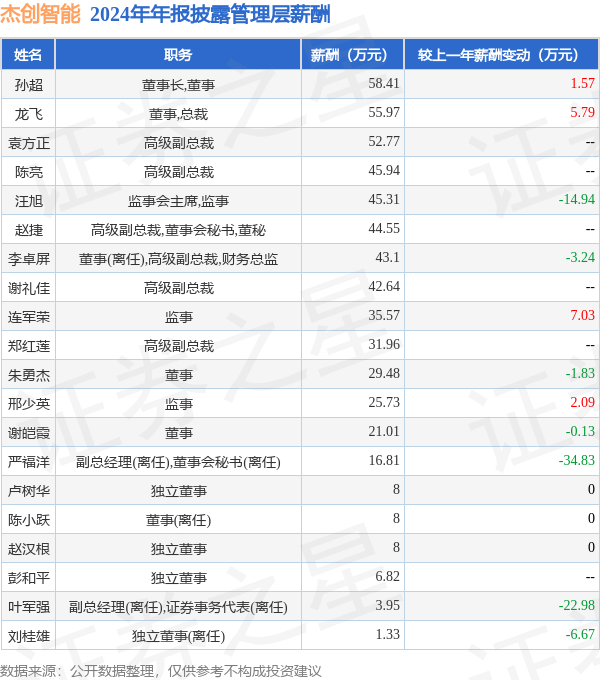Click the name cell 郑红莲

click(29, 346)
